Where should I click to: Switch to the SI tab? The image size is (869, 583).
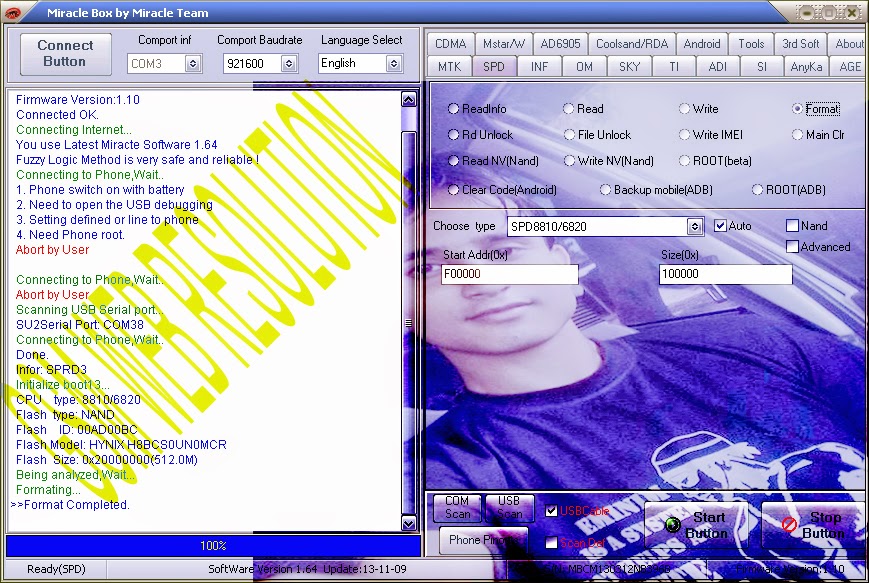[762, 67]
